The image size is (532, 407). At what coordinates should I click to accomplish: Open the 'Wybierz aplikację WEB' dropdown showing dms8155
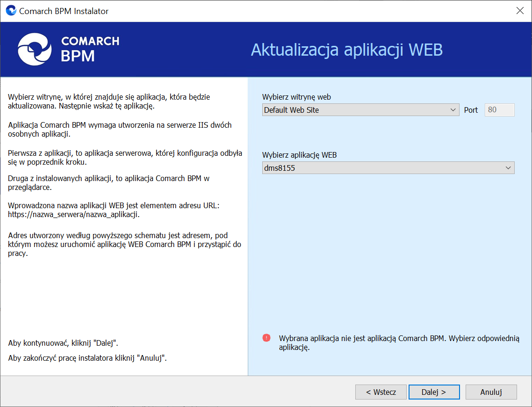point(388,167)
